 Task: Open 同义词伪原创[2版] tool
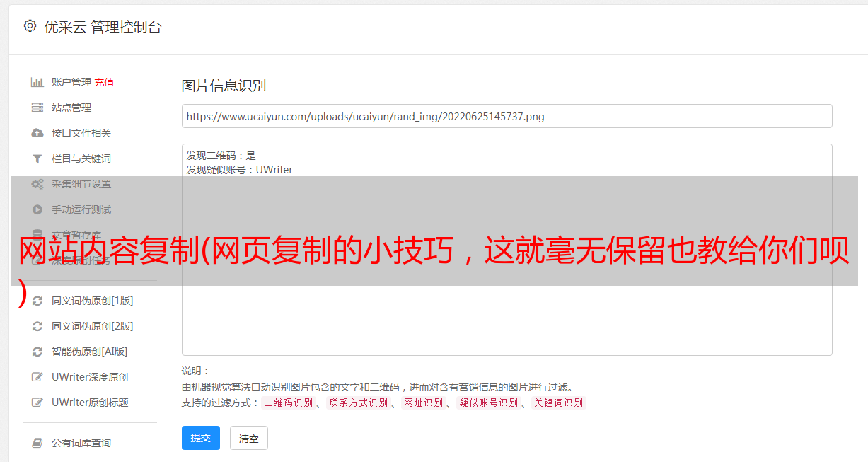(x=93, y=326)
